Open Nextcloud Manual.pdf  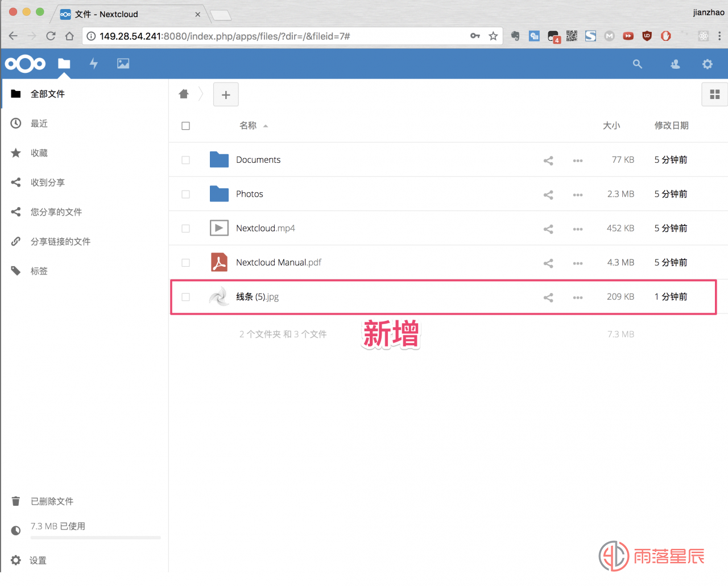[x=279, y=262]
